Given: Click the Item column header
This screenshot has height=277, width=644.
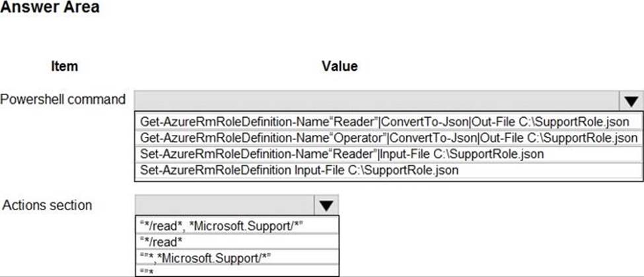Looking at the screenshot, I should coord(64,66).
